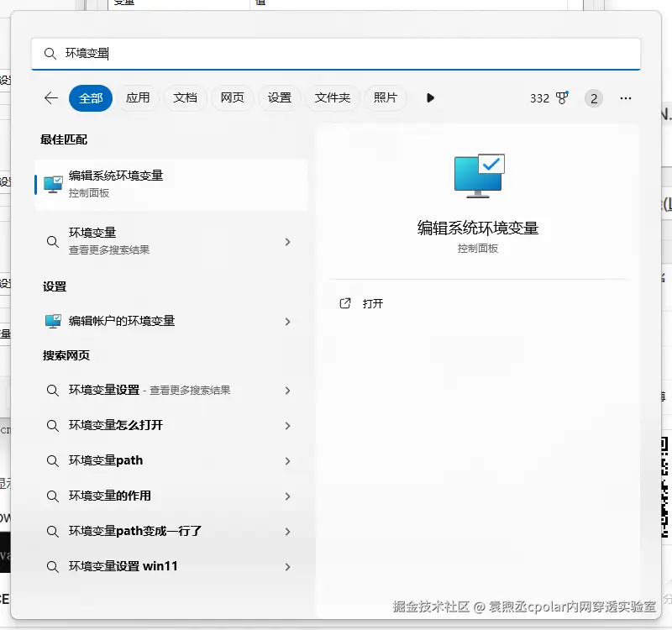Expand the 环境变量 更多搜索结果 chevron
Screen dimensions: 672x630
pyautogui.click(x=287, y=242)
